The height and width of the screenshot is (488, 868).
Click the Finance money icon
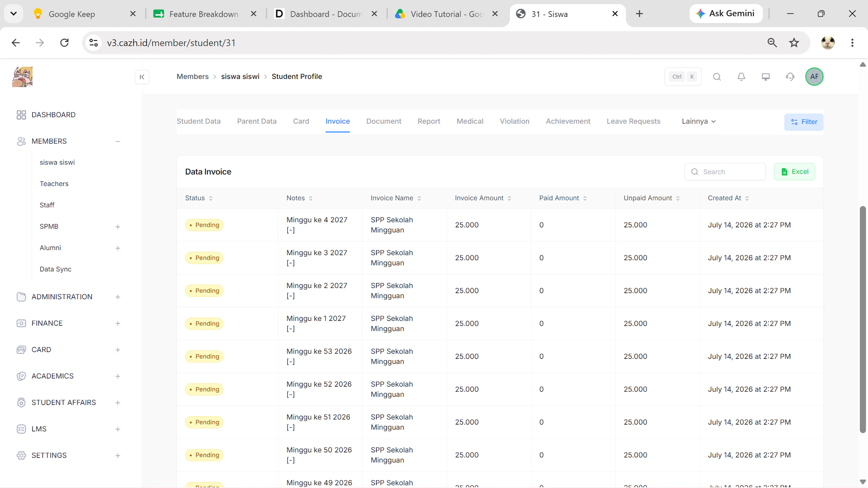point(21,323)
